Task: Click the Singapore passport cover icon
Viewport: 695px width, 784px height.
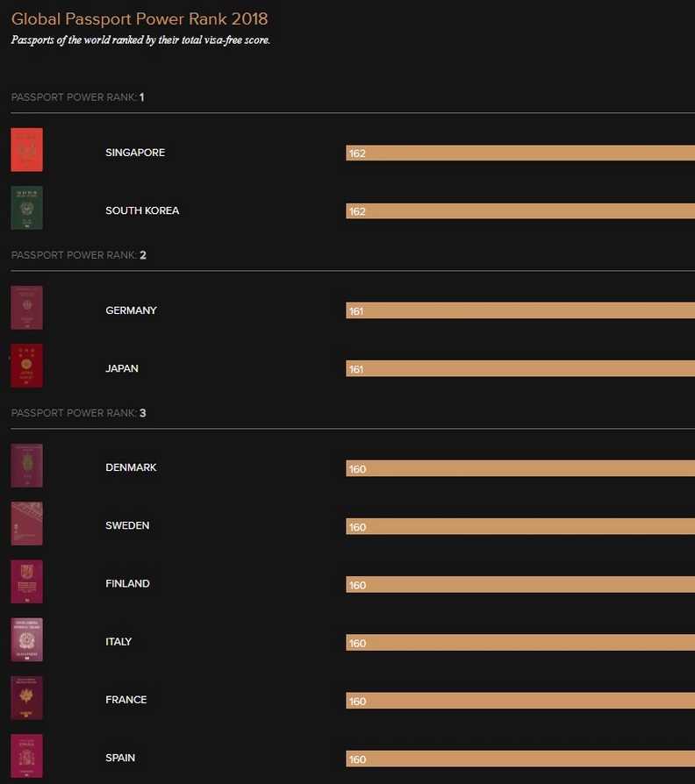Action: point(26,150)
